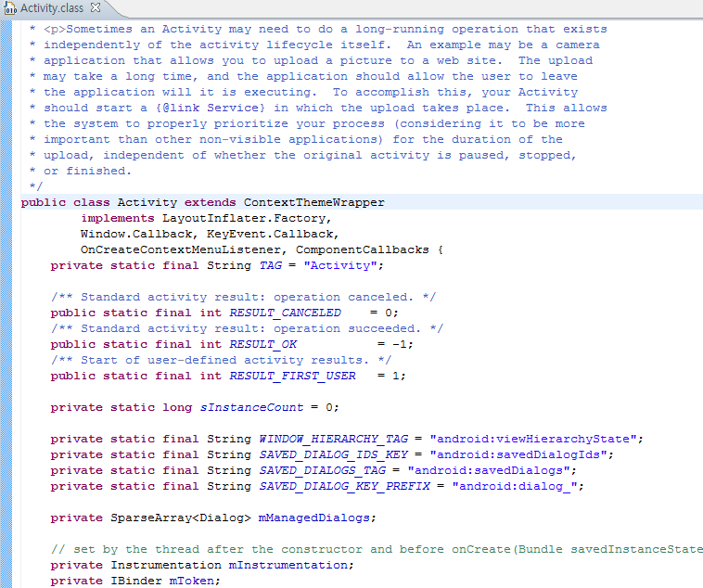703x588 pixels.
Task: Click the "Standard activity result: operation canceled" comment
Action: [243, 297]
